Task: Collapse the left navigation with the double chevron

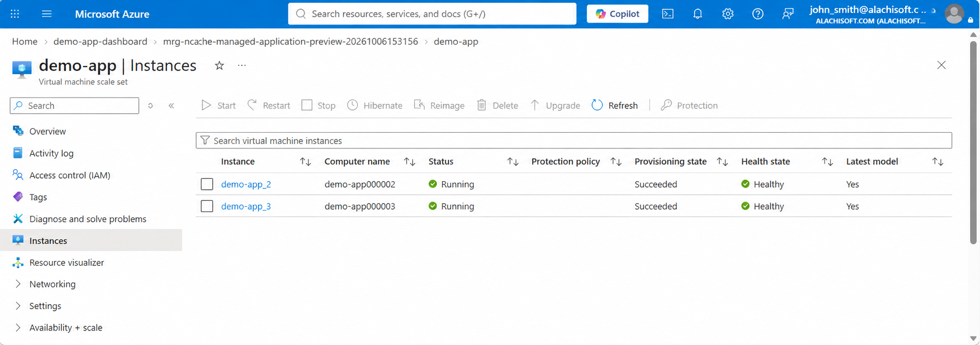Action: 171,106
